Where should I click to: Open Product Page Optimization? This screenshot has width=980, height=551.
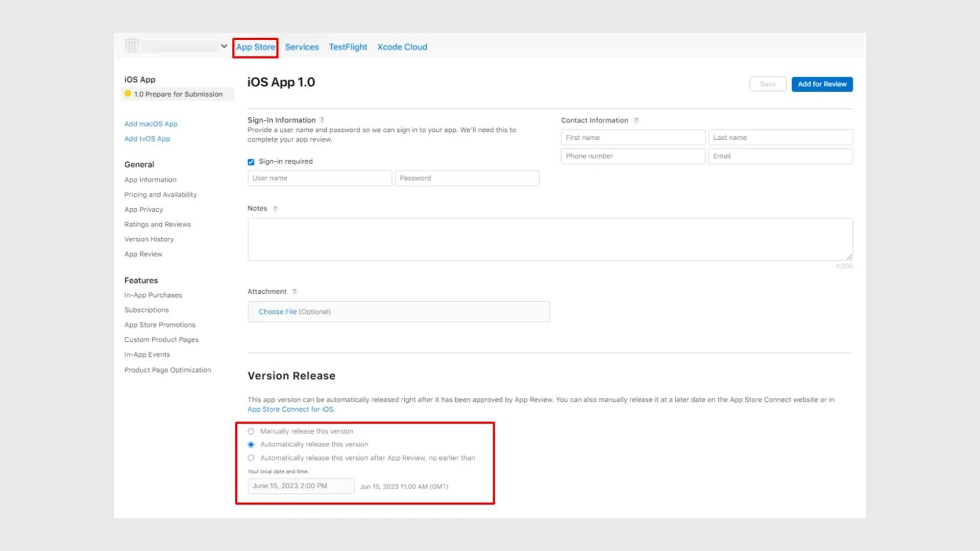tap(168, 370)
